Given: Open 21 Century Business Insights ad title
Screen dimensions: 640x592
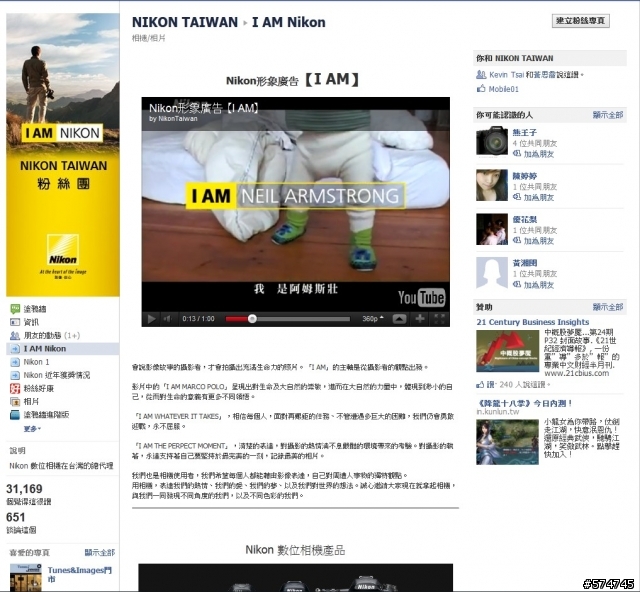Looking at the screenshot, I should (533, 322).
